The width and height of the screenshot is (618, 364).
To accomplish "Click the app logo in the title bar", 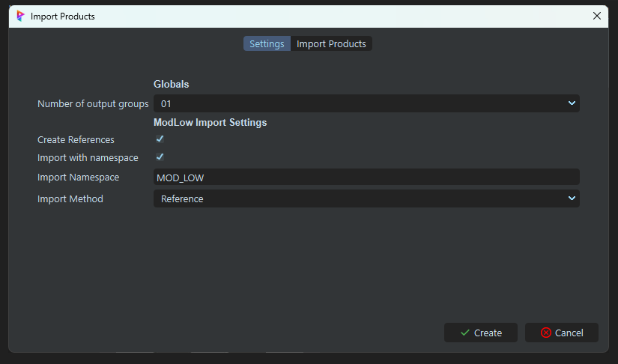I will (x=20, y=16).
